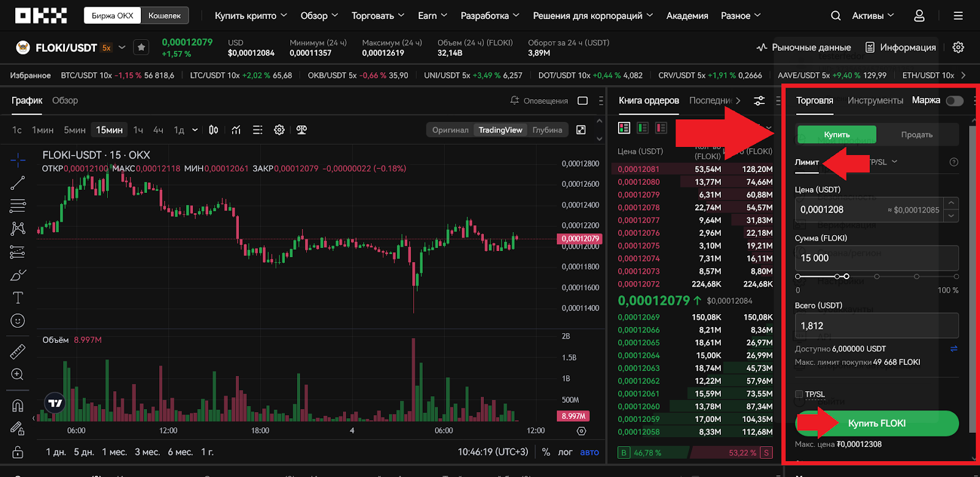Open order book filter settings icon
Viewport: 980px width, 477px height.
(759, 100)
